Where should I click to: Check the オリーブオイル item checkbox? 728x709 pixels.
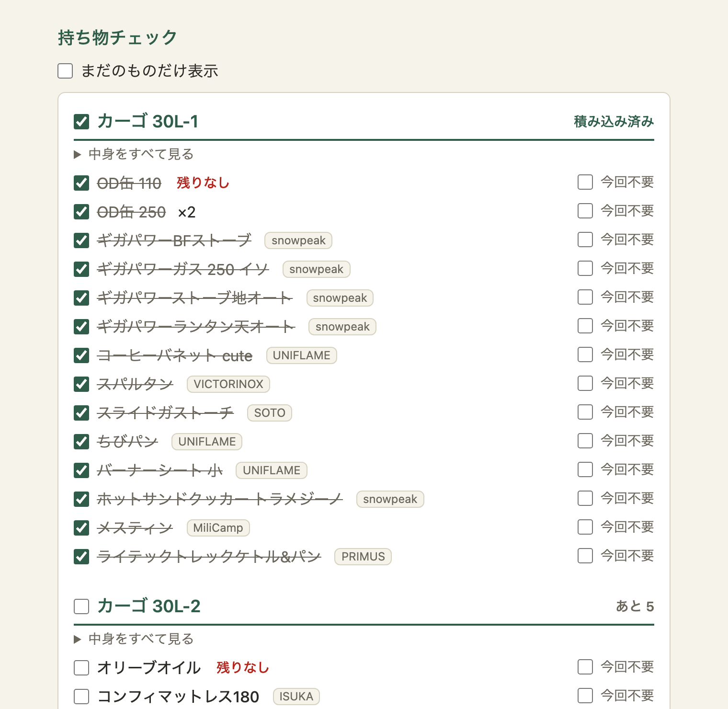[81, 668]
